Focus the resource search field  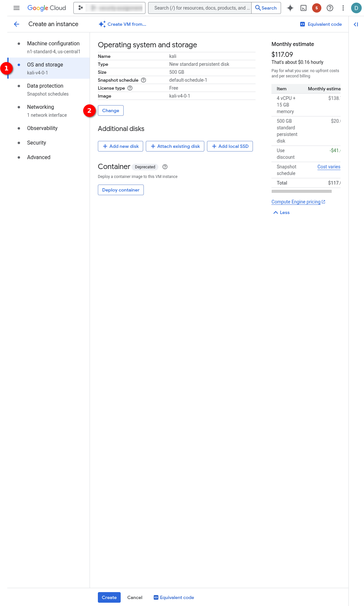(200, 8)
